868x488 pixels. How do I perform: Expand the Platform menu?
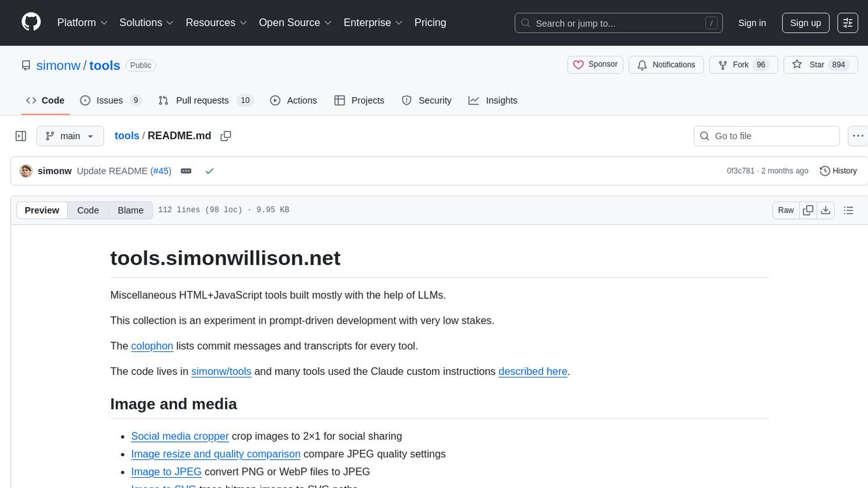(82, 22)
